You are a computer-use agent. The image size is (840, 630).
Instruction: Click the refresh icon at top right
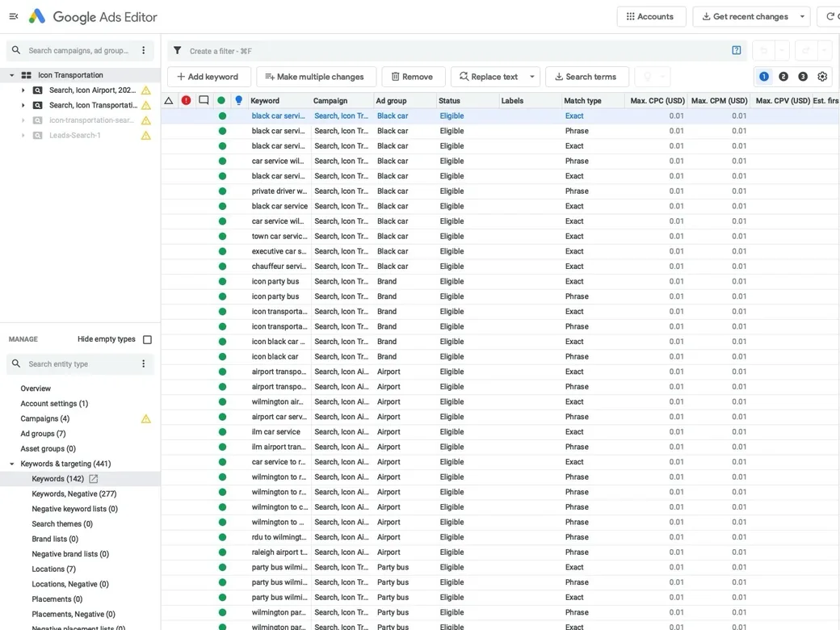(x=829, y=17)
